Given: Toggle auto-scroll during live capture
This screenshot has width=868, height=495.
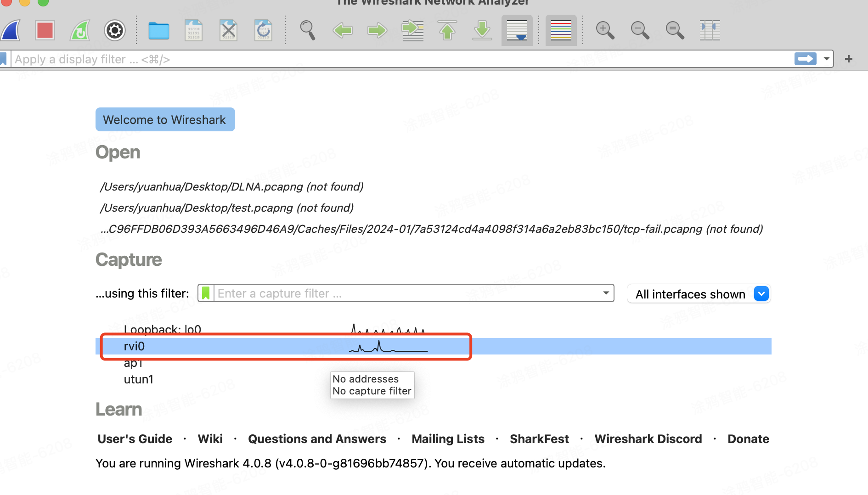Looking at the screenshot, I should (517, 31).
